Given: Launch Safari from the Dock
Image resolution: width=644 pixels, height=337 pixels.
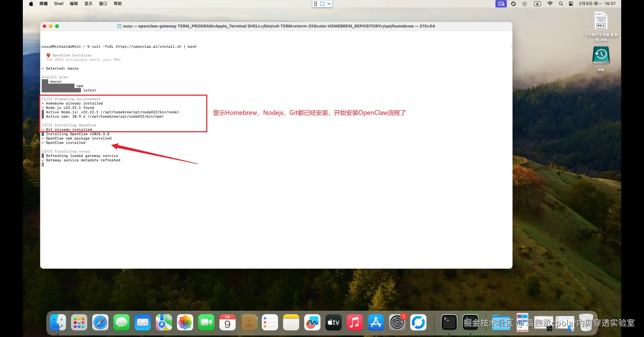Looking at the screenshot, I should pos(100,323).
